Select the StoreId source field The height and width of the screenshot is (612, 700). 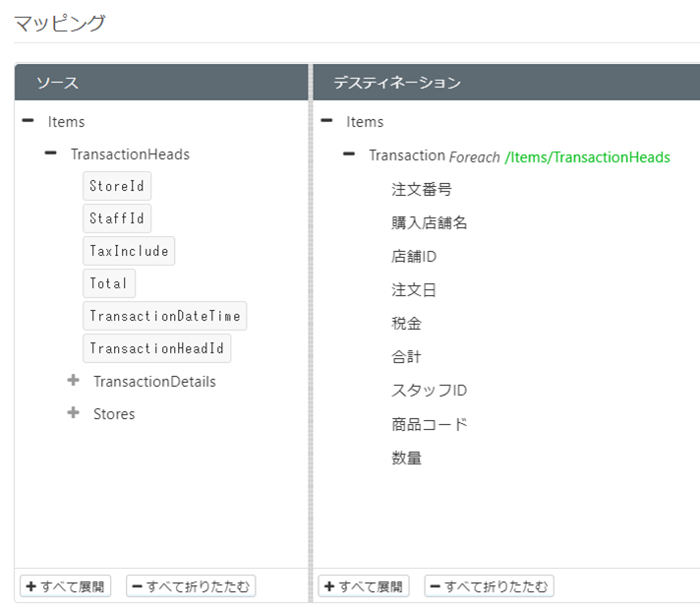(x=117, y=186)
